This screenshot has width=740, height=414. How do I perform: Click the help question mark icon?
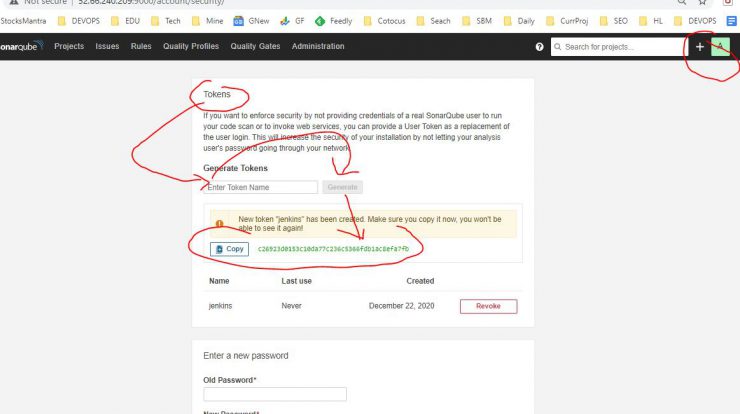pyautogui.click(x=539, y=47)
